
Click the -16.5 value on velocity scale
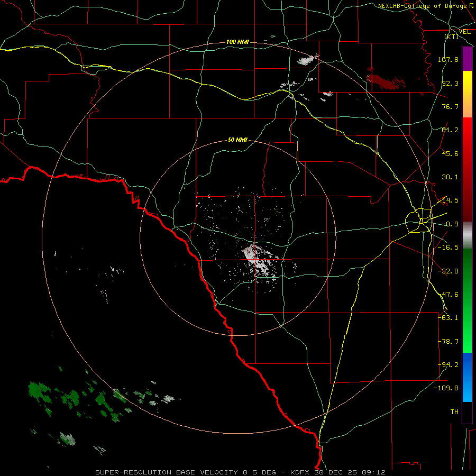(448, 248)
